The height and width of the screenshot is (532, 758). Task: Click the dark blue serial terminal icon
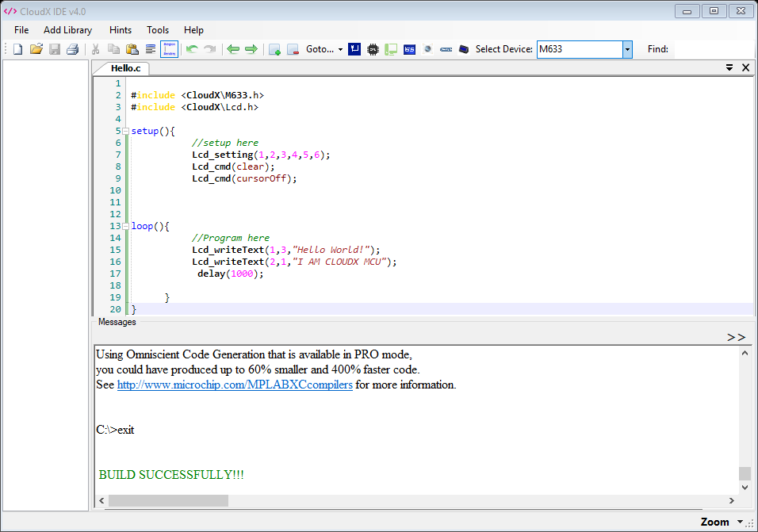tap(354, 49)
